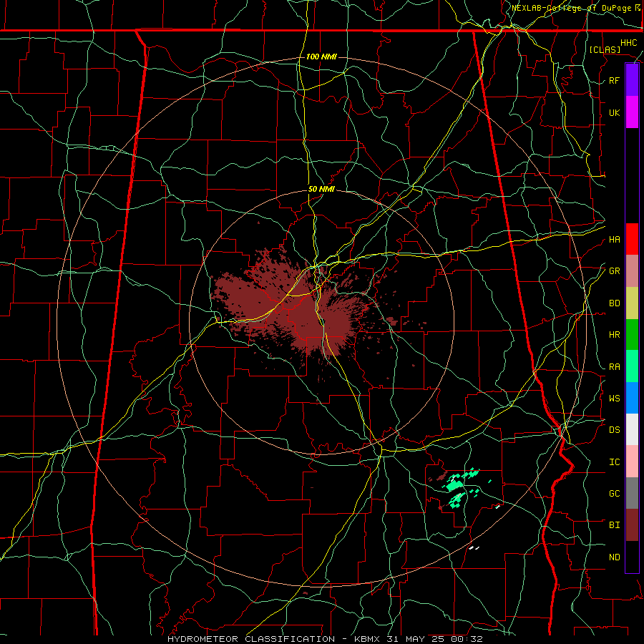The height and width of the screenshot is (644, 644).
Task: Click the HR green legend swatch
Action: pos(632,335)
